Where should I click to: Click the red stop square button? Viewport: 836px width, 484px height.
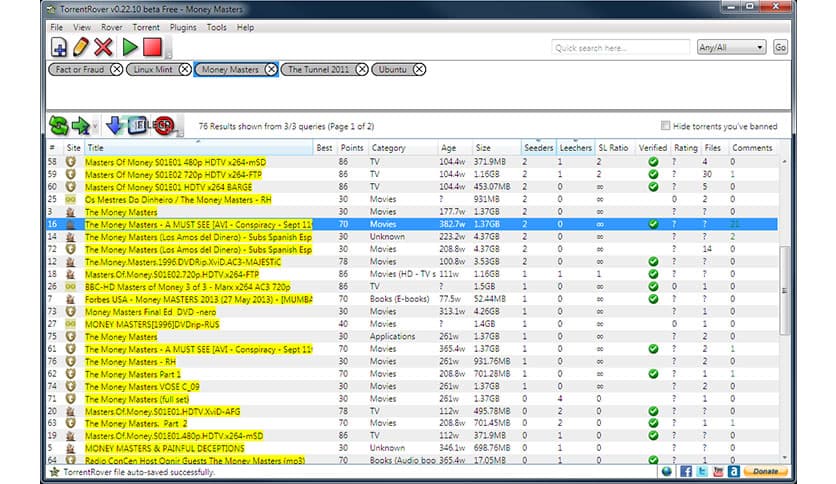click(x=152, y=47)
